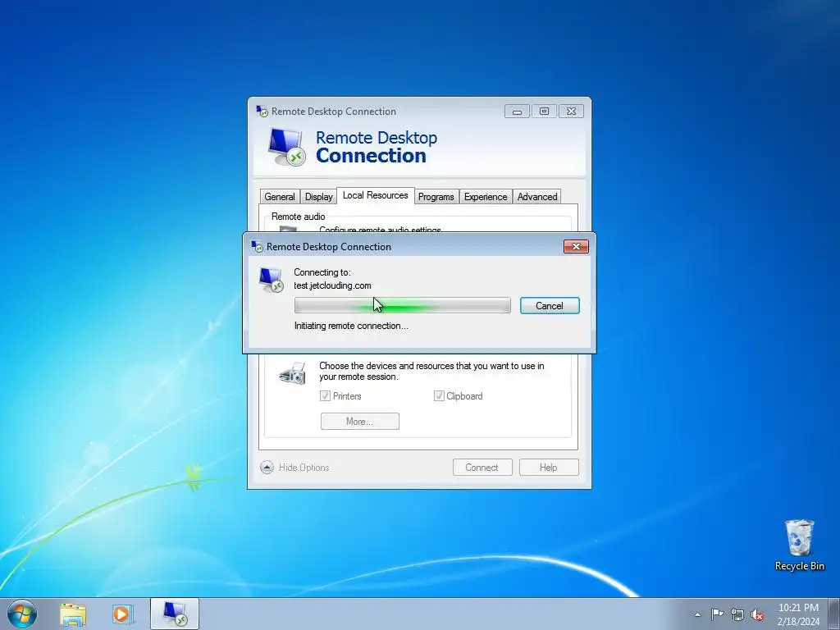Collapse options with Hide Options arrow
Viewport: 840px width, 630px height.
point(267,467)
